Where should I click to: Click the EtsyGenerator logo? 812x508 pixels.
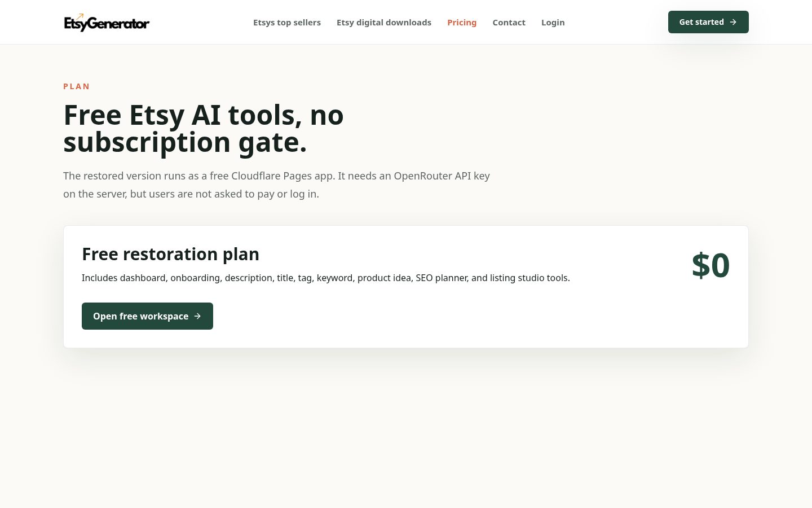click(x=107, y=23)
